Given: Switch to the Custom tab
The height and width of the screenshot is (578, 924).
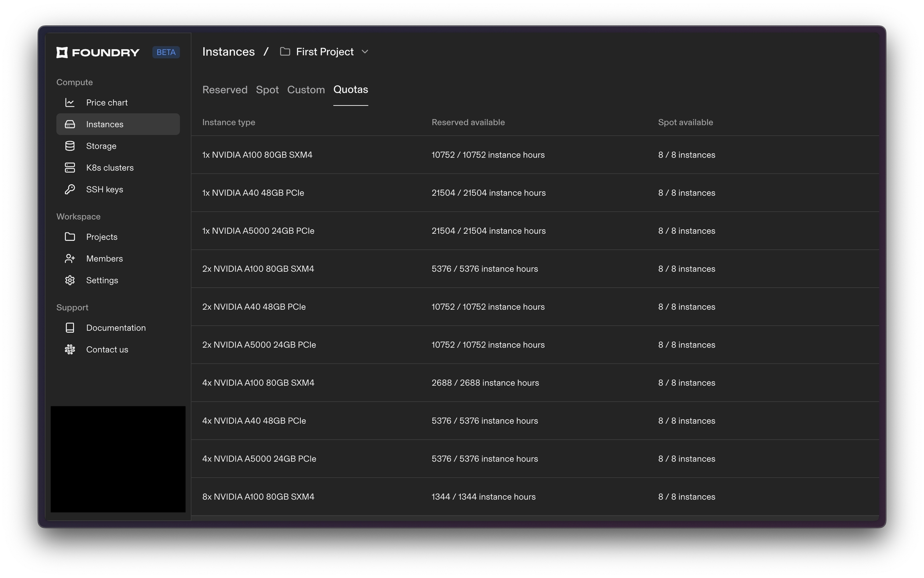Looking at the screenshot, I should coord(306,90).
